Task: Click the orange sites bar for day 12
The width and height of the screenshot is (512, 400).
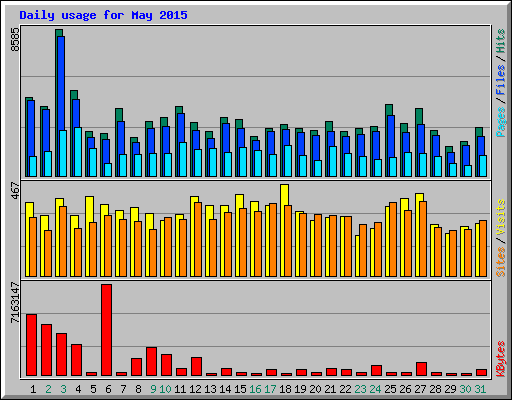Action: tap(198, 239)
